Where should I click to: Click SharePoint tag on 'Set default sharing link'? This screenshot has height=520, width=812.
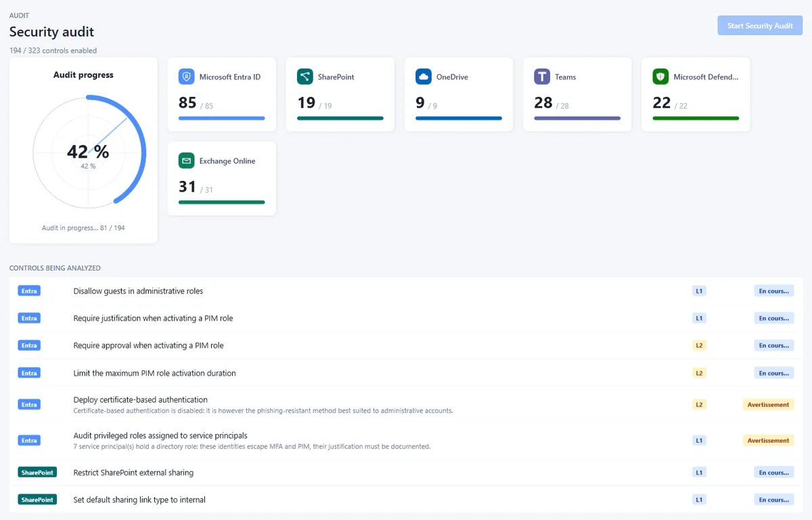37,500
